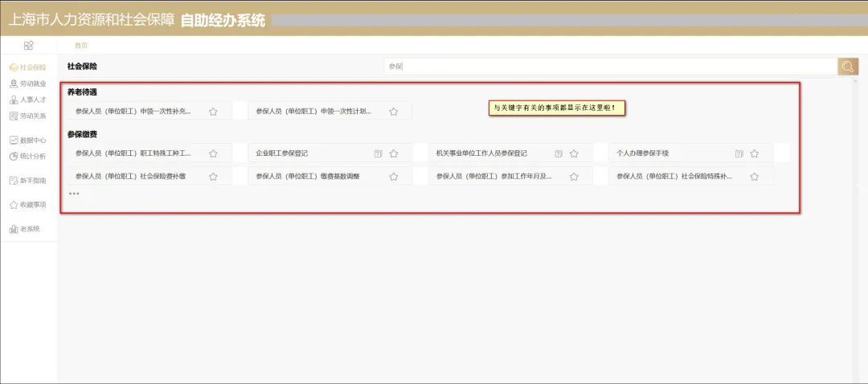Click help icon beside 企业职工参保登记

[x=378, y=153]
